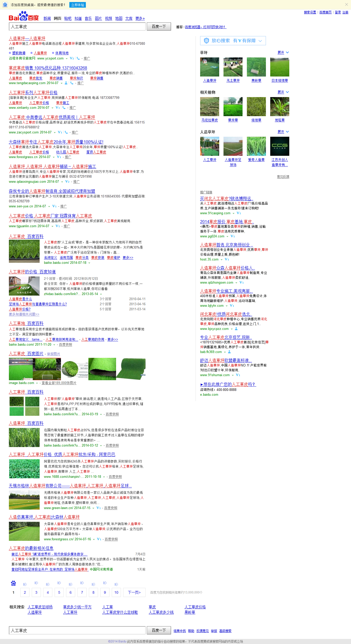
Task: Click the top 百度一下 search button
Action: pyautogui.click(x=159, y=26)
